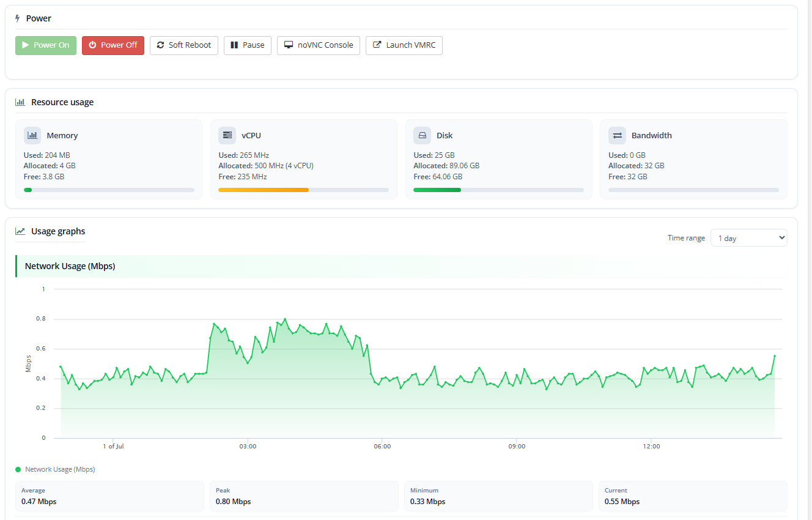This screenshot has height=520, width=812.
Task: Click the play icon in Power On
Action: click(25, 45)
